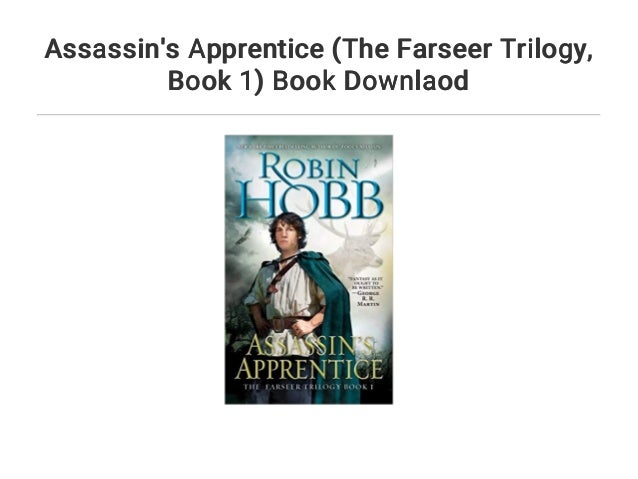
Task: Click the George R. R. Martin quote
Action: pyautogui.click(x=364, y=291)
